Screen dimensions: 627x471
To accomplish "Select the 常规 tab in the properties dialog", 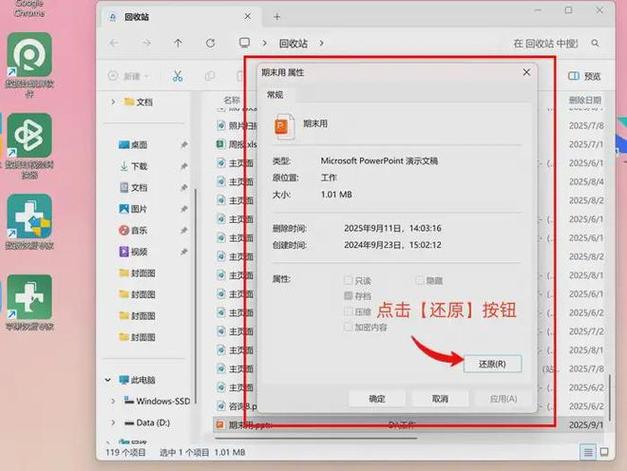I will tap(275, 95).
